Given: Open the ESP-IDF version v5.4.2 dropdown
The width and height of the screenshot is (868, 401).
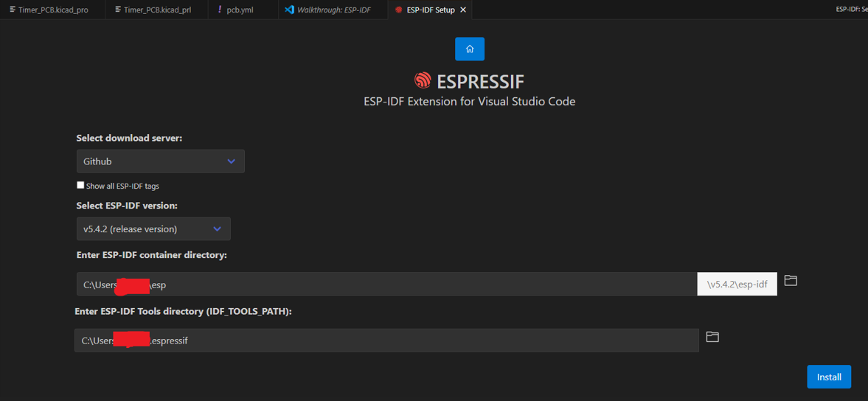Looking at the screenshot, I should 153,229.
